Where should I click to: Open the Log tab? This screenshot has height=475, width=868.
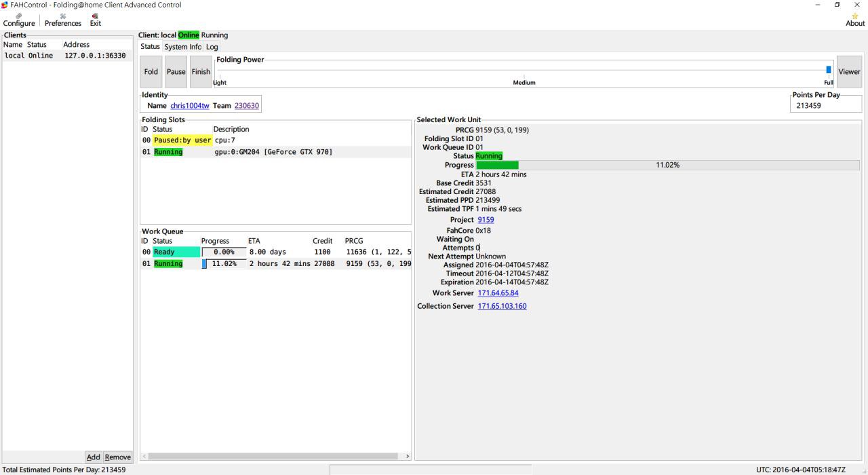212,47
